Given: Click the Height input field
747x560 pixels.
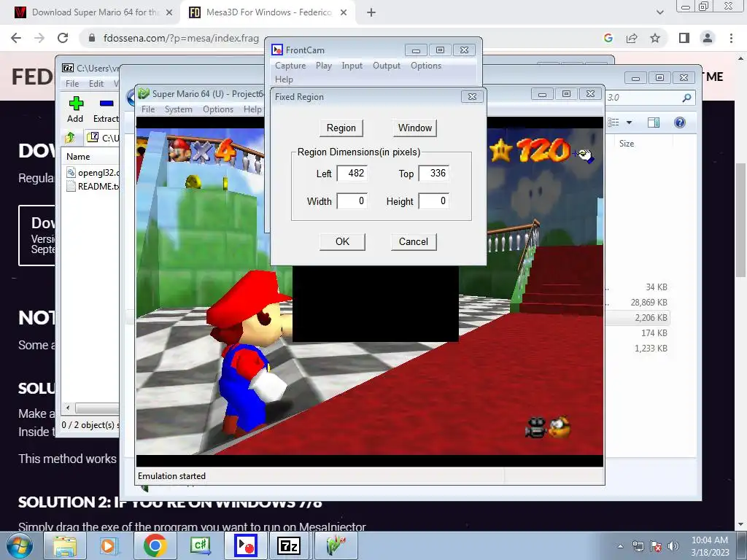Looking at the screenshot, I should click(433, 201).
